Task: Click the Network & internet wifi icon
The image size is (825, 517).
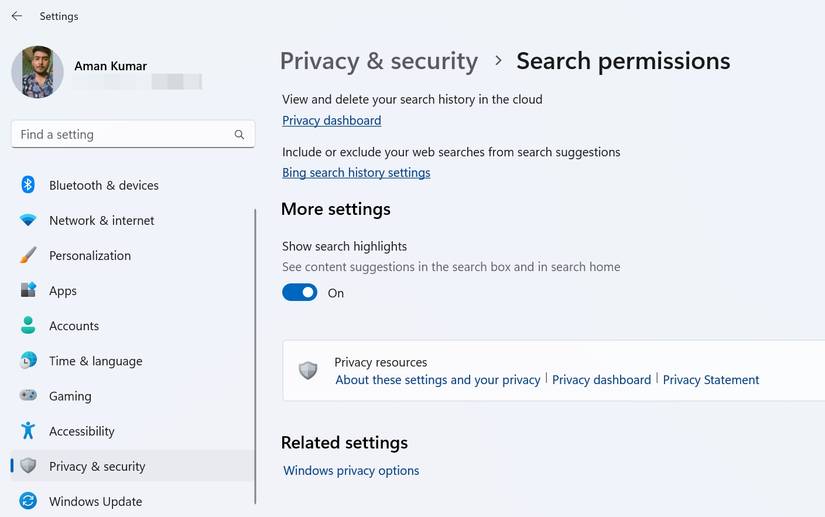Action: click(28, 220)
